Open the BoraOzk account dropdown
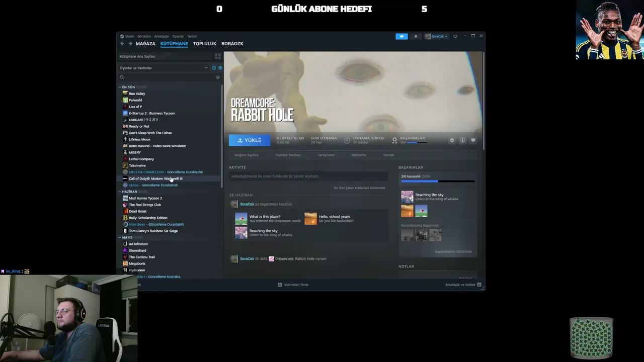 pyautogui.click(x=436, y=36)
